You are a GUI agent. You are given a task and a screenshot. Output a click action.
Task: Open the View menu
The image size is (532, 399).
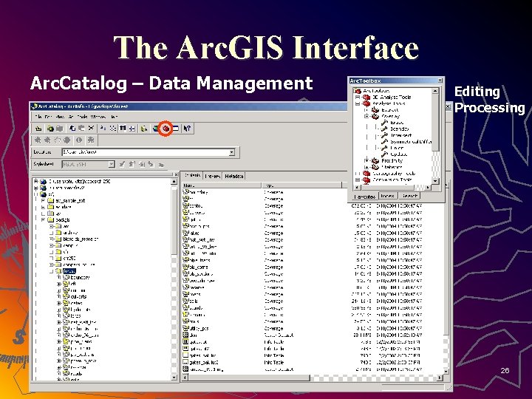tap(60, 117)
